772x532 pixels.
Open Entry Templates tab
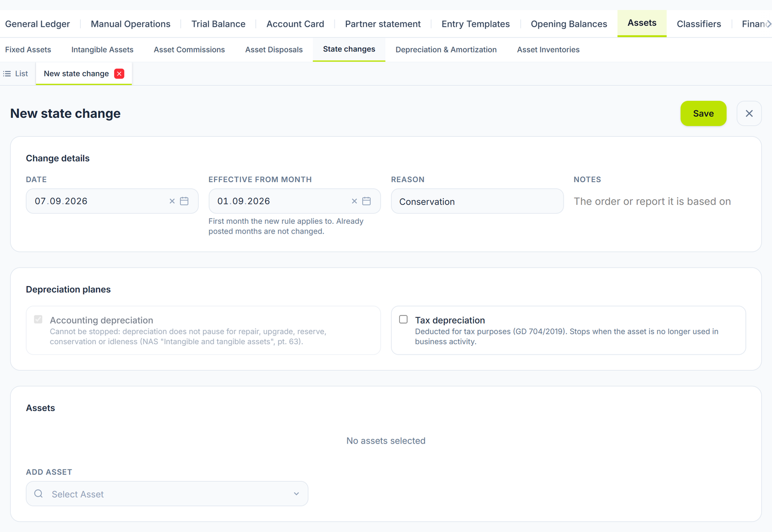click(476, 24)
